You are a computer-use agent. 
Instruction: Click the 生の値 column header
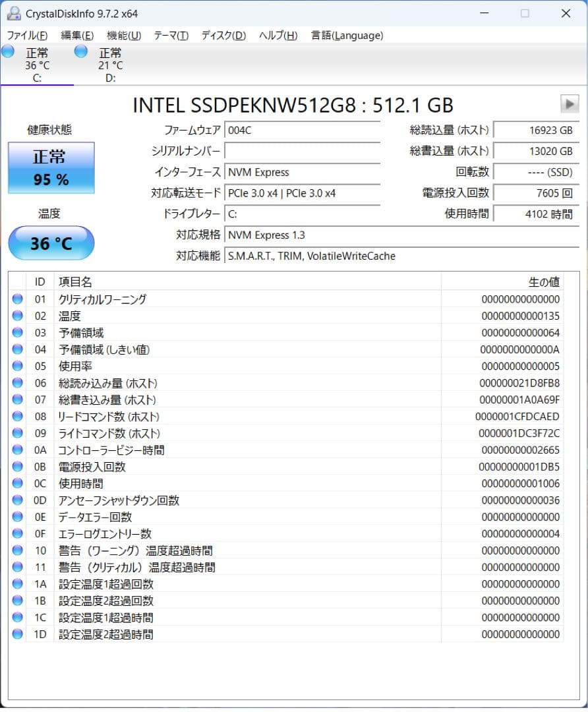502,282
